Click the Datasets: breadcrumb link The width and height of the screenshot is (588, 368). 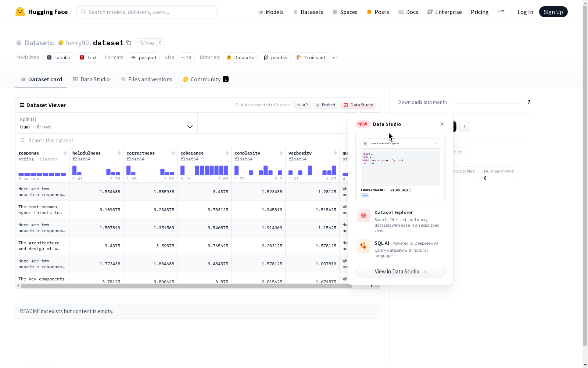pos(39,43)
